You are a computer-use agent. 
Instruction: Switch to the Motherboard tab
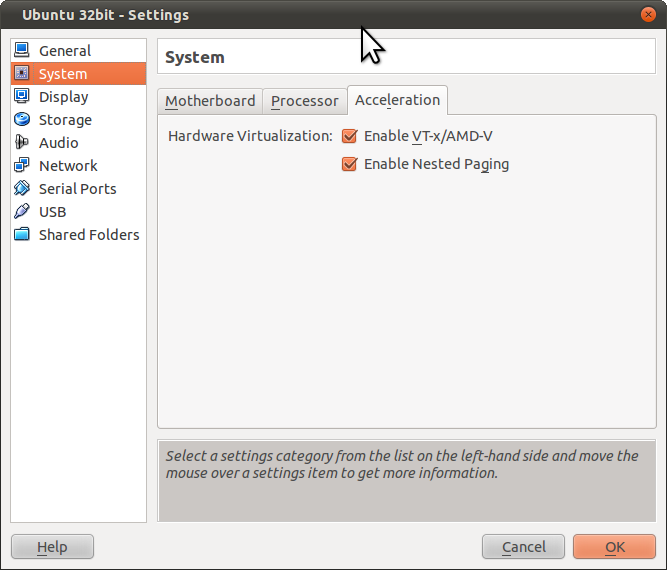click(x=210, y=101)
